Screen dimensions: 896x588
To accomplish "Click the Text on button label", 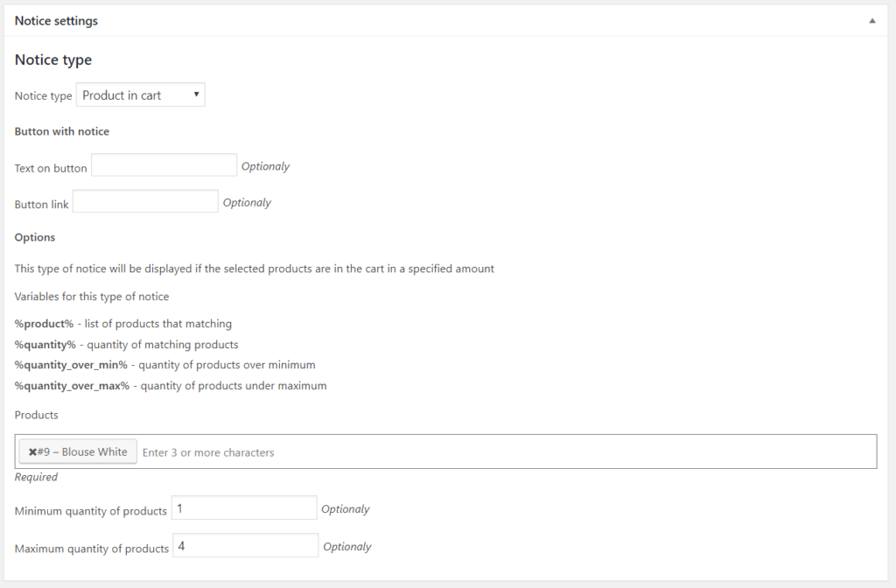I will coord(51,168).
